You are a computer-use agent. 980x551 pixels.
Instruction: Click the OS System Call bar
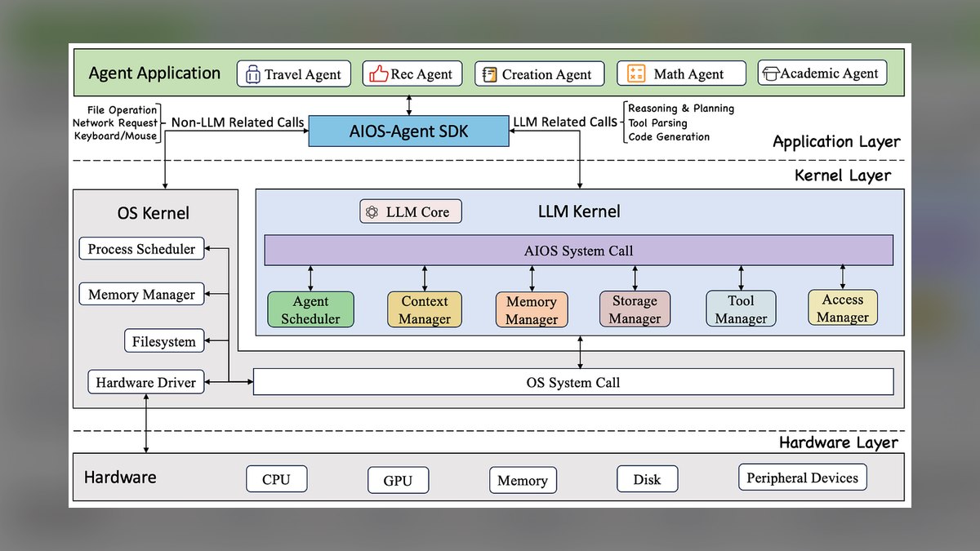[573, 381]
